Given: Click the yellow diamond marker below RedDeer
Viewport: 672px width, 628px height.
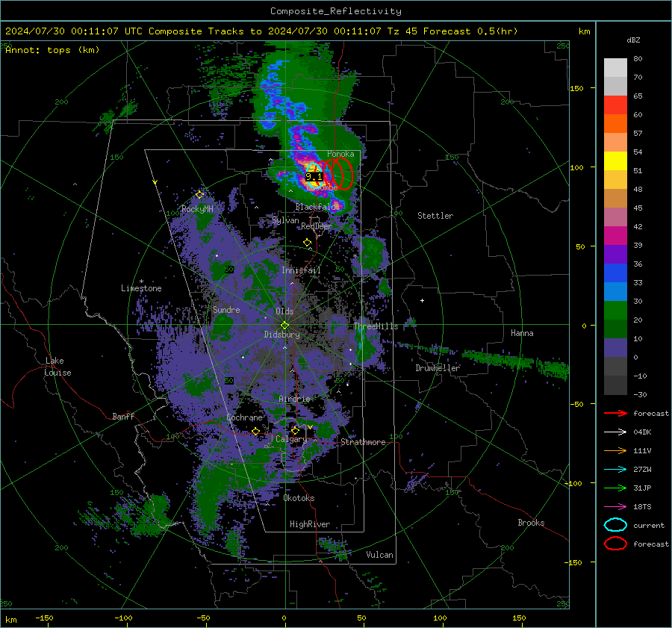Looking at the screenshot, I should coord(307,243).
